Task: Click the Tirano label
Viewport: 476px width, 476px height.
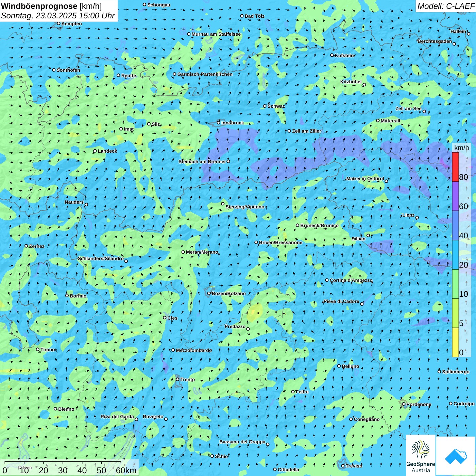Action: [x=48, y=350]
